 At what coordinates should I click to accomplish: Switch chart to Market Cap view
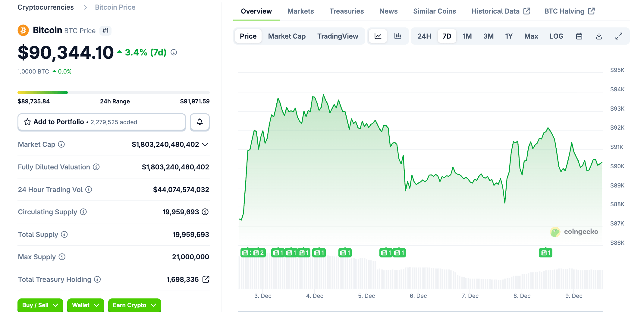coord(287,36)
